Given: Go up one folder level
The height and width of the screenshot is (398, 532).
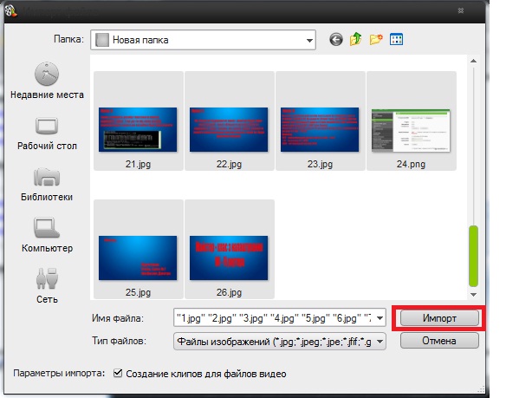Looking at the screenshot, I should (x=356, y=39).
